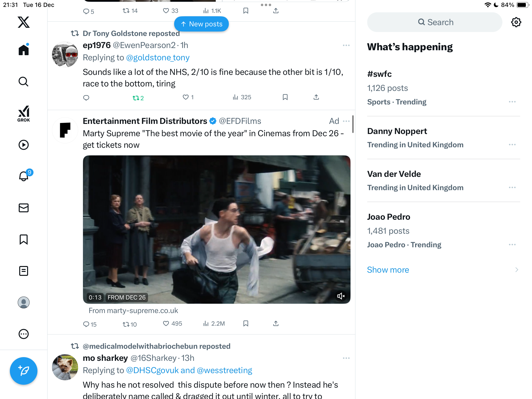532x399 pixels.
Task: Unmute the Marty Supreme video
Action: tap(341, 296)
